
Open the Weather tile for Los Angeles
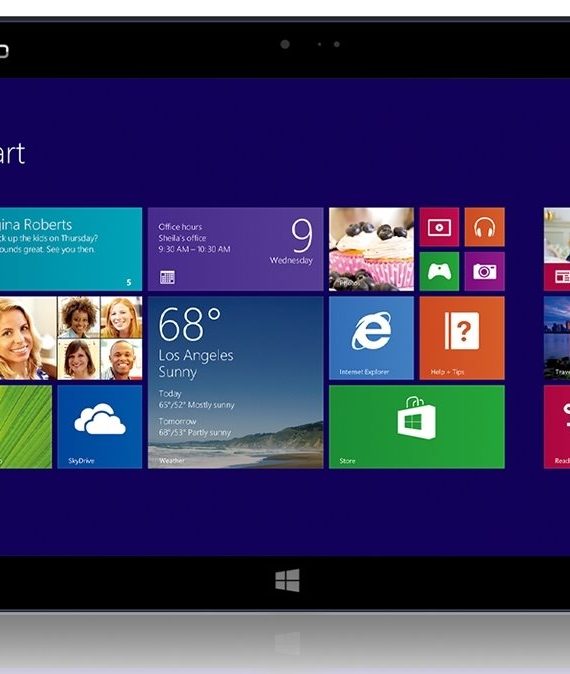coord(236,382)
